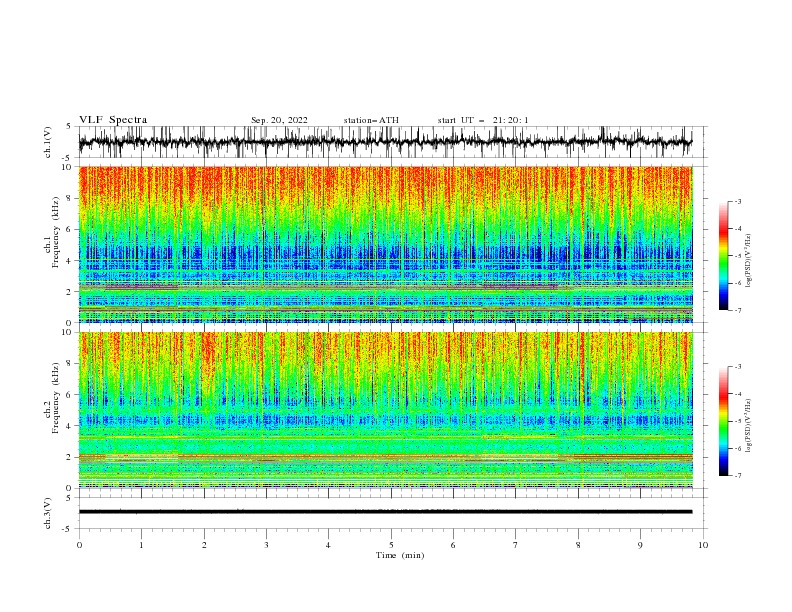The width and height of the screenshot is (792, 612).
Task: Click the "ch.1(V)" axis label
Action: coord(48,142)
